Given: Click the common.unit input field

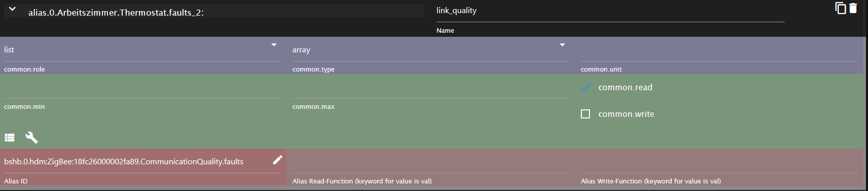Looking at the screenshot, I should pyautogui.click(x=719, y=50).
